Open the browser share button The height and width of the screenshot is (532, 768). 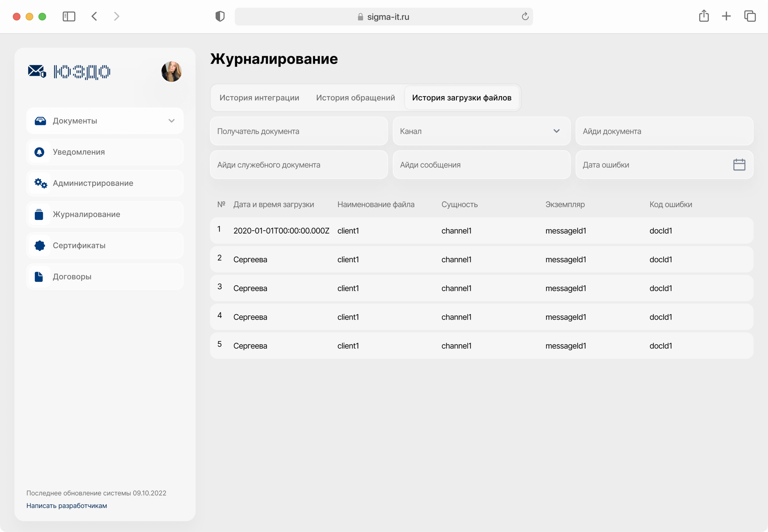tap(704, 16)
